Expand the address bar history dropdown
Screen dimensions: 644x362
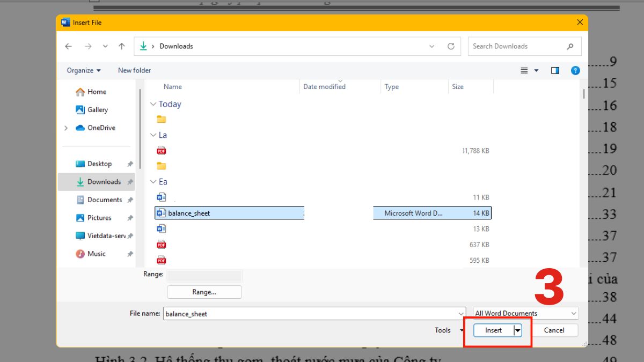pyautogui.click(x=432, y=47)
